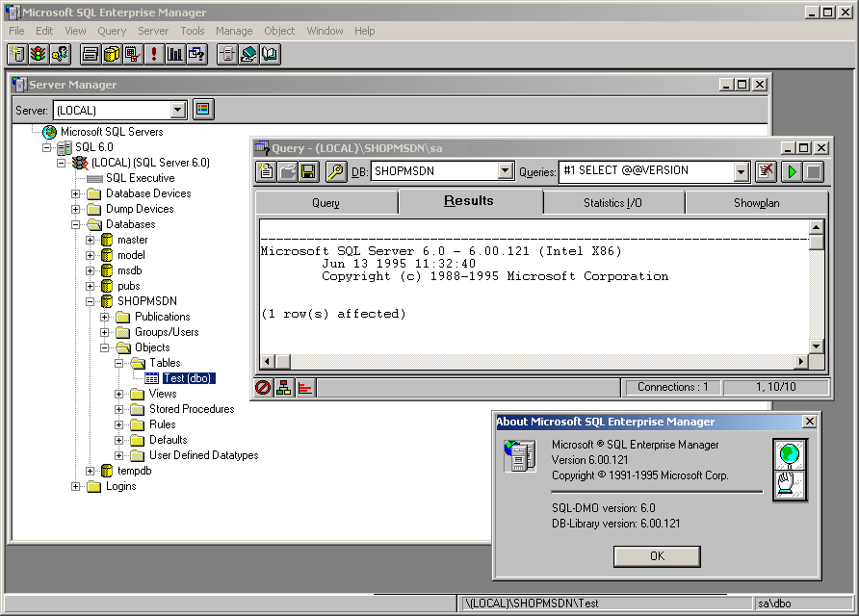Click the yellow key icon in Query toolbar
859x616 pixels.
coord(335,171)
